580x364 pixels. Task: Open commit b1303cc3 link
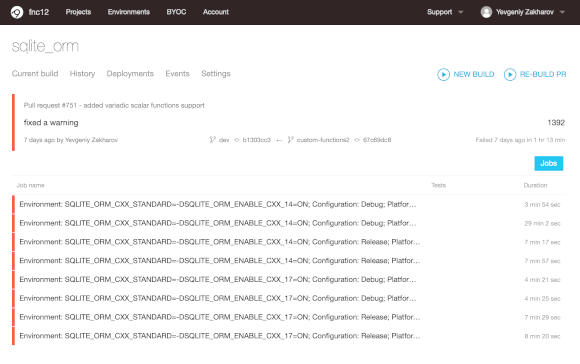point(257,140)
